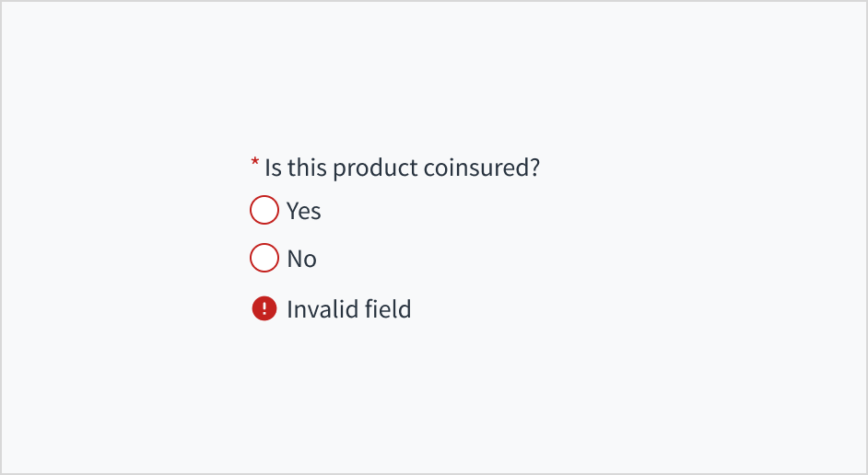Choose the red-outlined circle next to Yes
Image resolution: width=868 pixels, height=475 pixels.
coord(264,211)
